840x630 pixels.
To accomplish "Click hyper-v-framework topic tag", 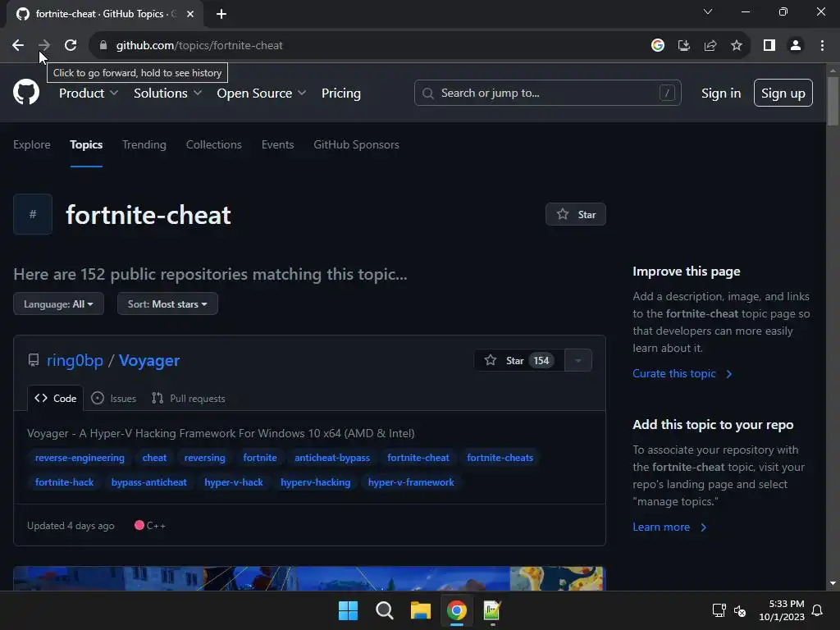I will click(411, 482).
